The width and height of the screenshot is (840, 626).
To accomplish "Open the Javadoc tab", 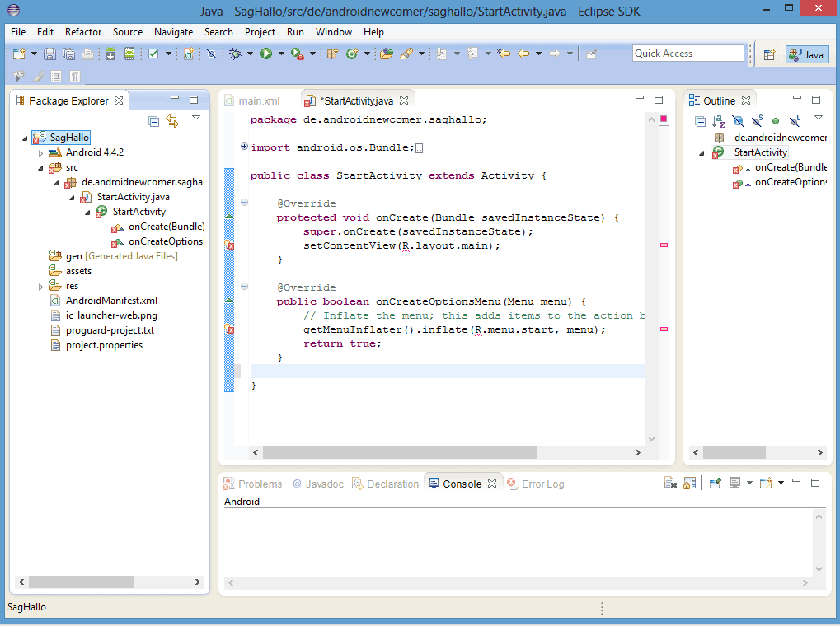I will [x=318, y=484].
